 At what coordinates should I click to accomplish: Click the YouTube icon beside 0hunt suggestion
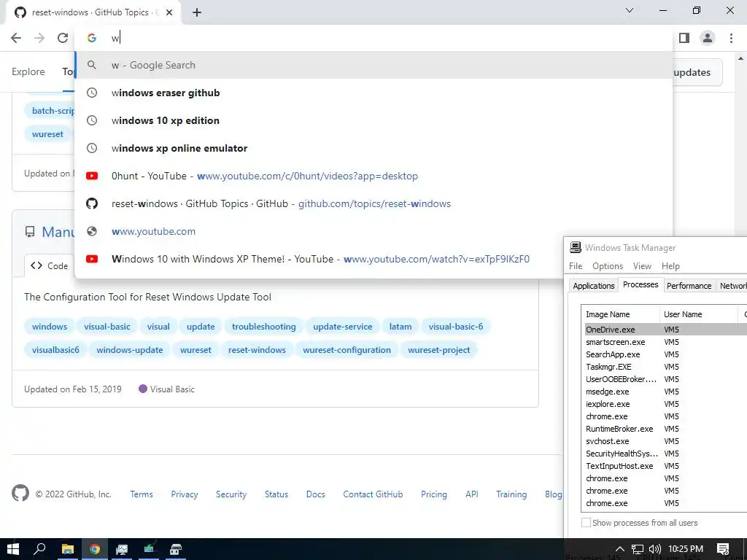pos(92,176)
